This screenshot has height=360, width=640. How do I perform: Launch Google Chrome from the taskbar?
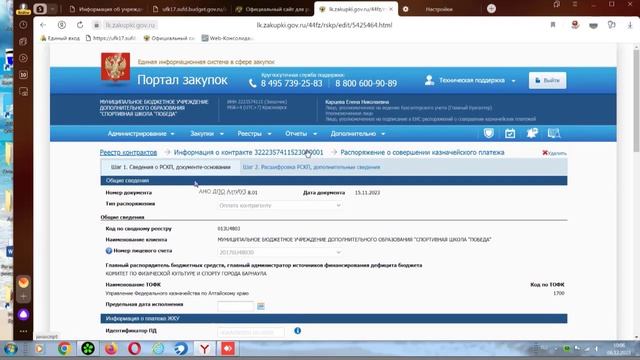coord(64,349)
